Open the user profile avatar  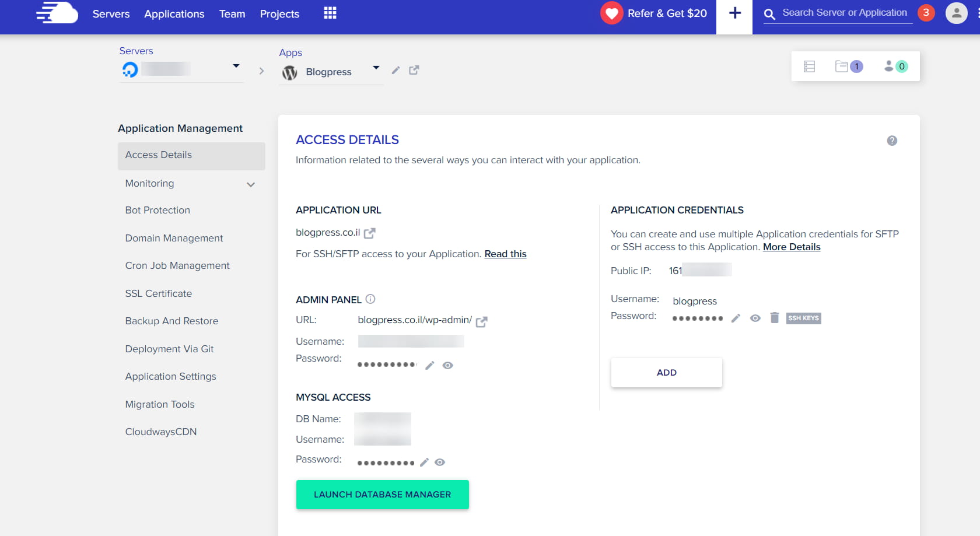click(x=956, y=13)
